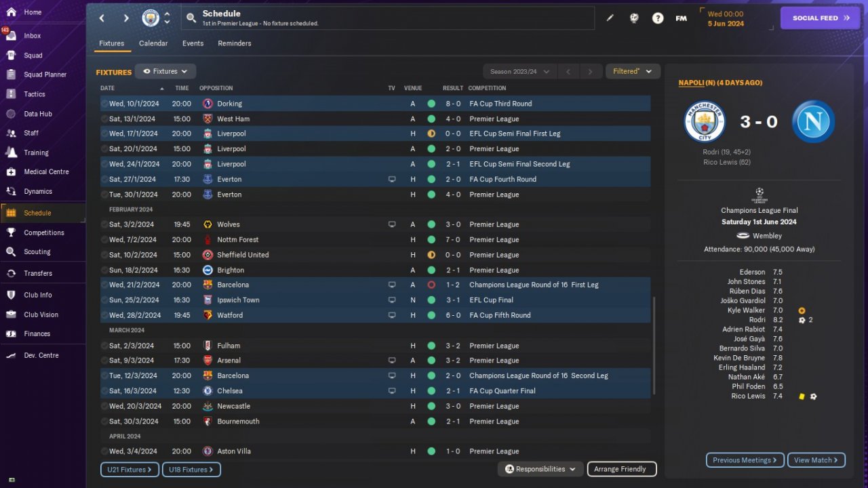Open the Finances icon
868x488 pixels.
coord(11,333)
